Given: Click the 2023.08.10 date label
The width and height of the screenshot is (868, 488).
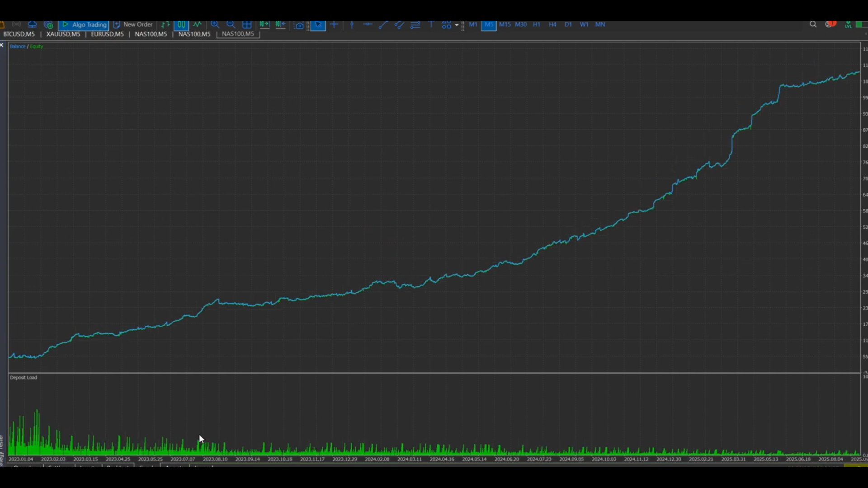Looking at the screenshot, I should [x=215, y=459].
